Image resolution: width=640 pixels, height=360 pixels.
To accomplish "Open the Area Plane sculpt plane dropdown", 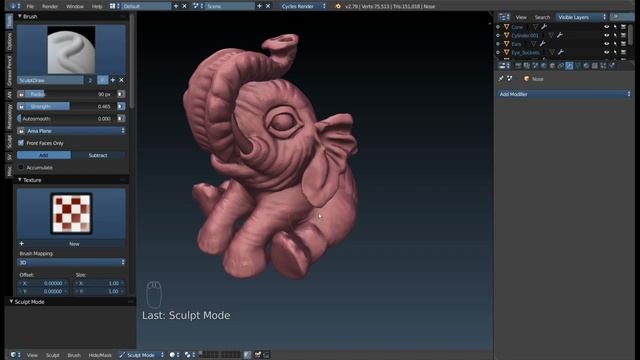I will pyautogui.click(x=71, y=131).
